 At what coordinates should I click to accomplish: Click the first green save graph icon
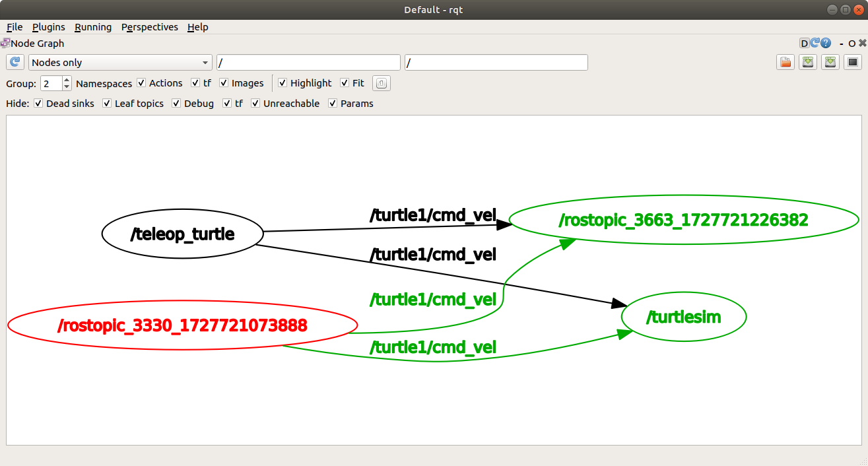coord(808,62)
